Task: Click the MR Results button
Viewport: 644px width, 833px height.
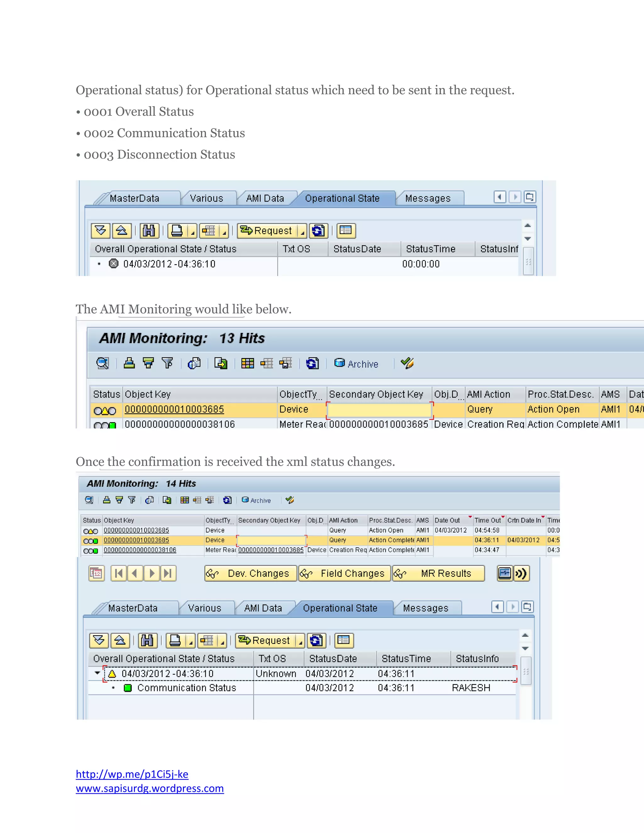Action: click(x=439, y=573)
